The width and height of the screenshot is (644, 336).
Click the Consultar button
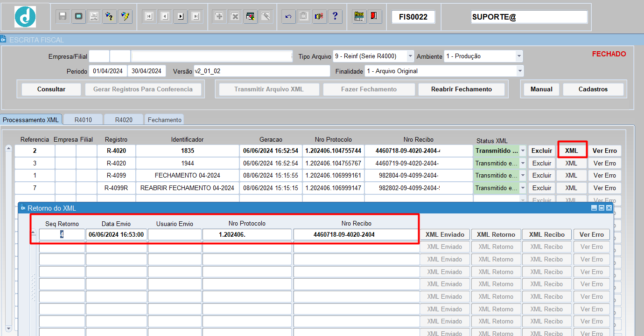tap(51, 89)
